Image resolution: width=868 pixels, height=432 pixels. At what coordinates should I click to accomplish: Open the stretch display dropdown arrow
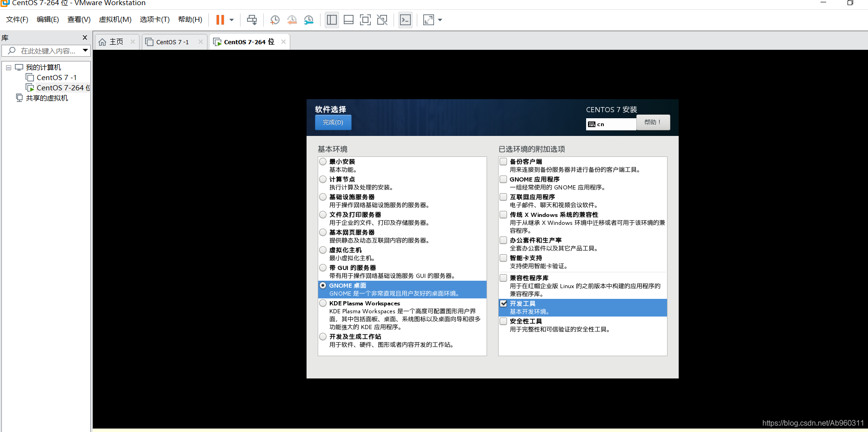click(440, 20)
